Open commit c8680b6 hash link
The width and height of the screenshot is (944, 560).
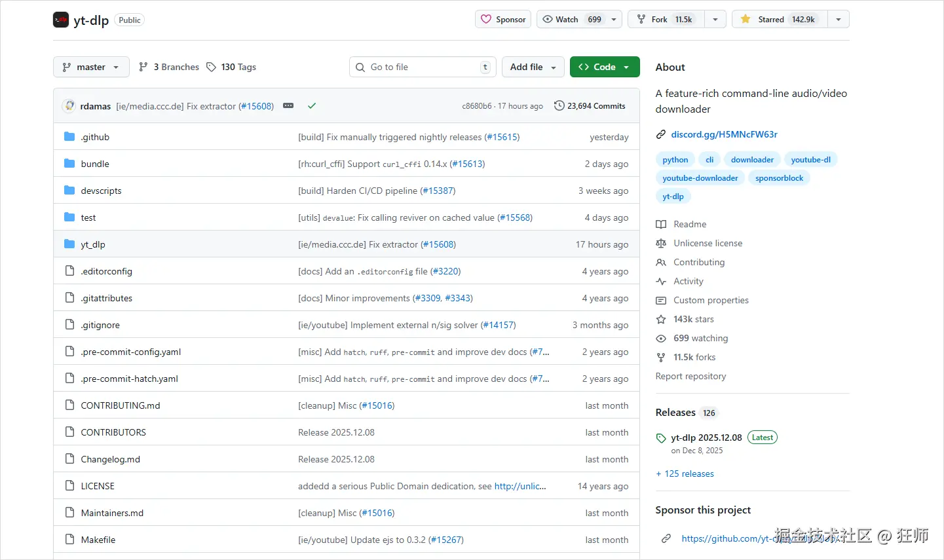coord(477,106)
